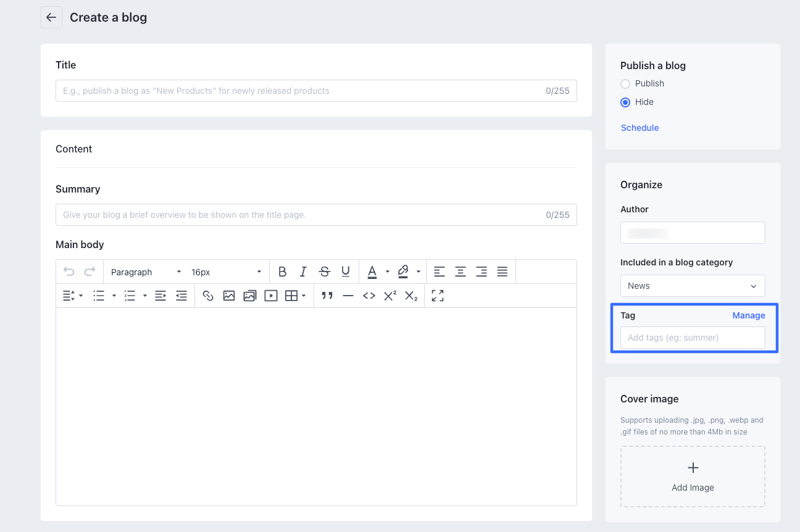Click the strikethrough icon
800x532 pixels.
324,272
